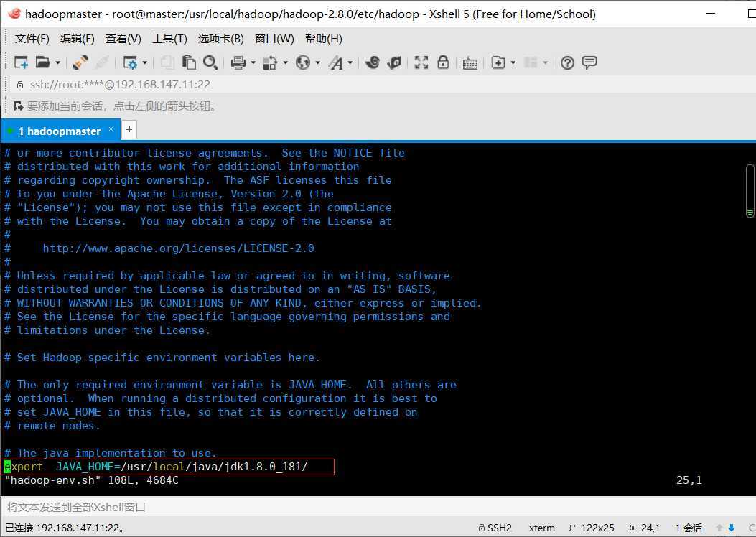756x537 pixels.
Task: Open the 窗口(W) menu
Action: 274,39
